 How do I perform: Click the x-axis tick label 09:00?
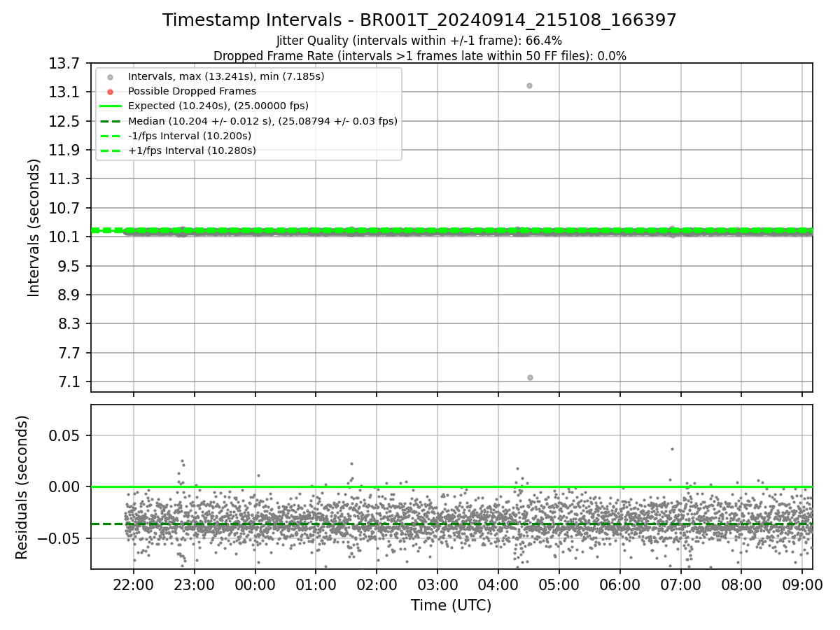802,584
